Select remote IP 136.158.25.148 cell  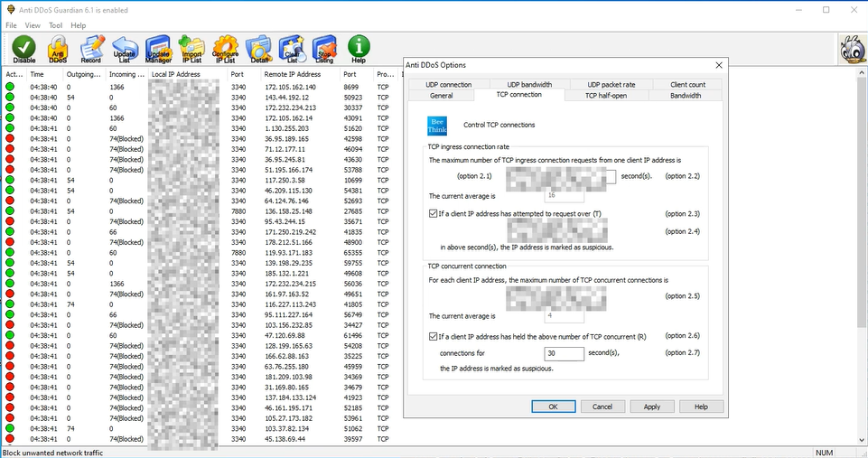click(288, 211)
